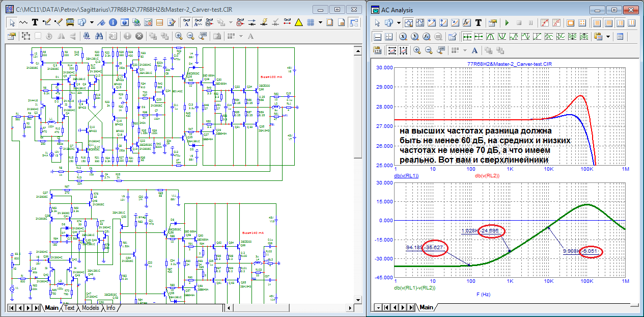Screen dimensions: 644x317
Task: Click the yellow warning triangle icon
Action: pos(298,22)
